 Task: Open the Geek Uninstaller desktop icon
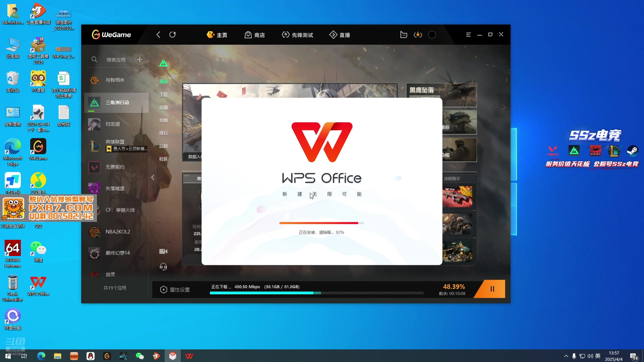[13, 288]
